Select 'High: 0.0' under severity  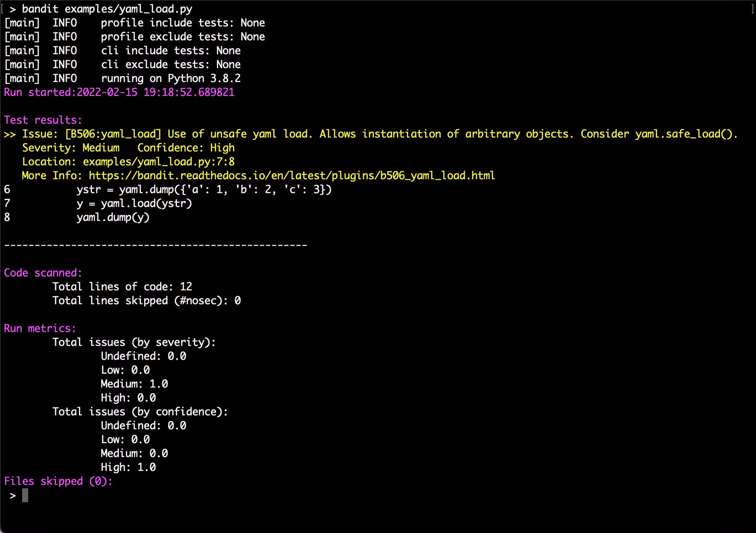[x=128, y=398]
